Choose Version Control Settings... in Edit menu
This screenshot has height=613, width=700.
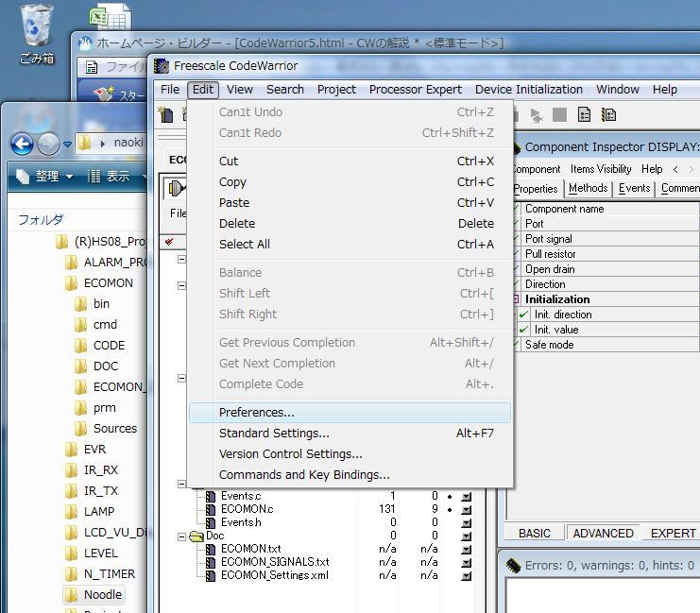(x=350, y=454)
